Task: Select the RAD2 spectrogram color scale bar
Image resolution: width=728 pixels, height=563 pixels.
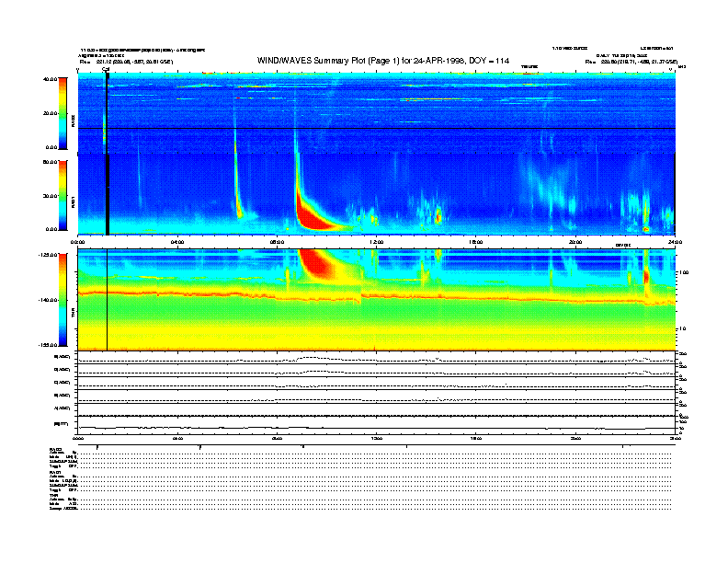Action: pos(63,113)
